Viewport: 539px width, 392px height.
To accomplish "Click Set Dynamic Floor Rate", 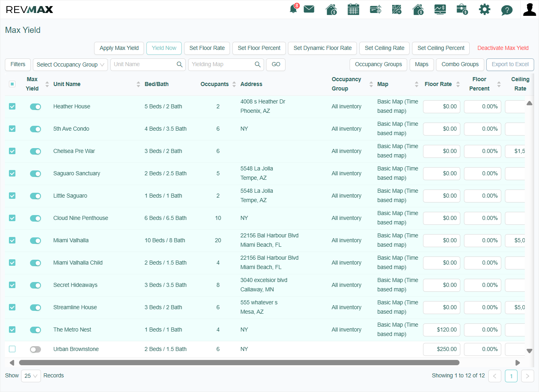I will [x=322, y=48].
